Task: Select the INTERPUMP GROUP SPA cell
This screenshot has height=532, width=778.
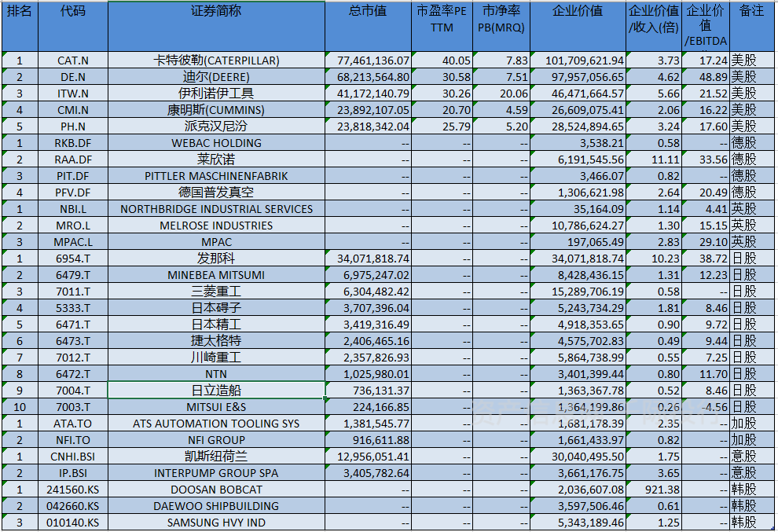Action: [x=216, y=473]
